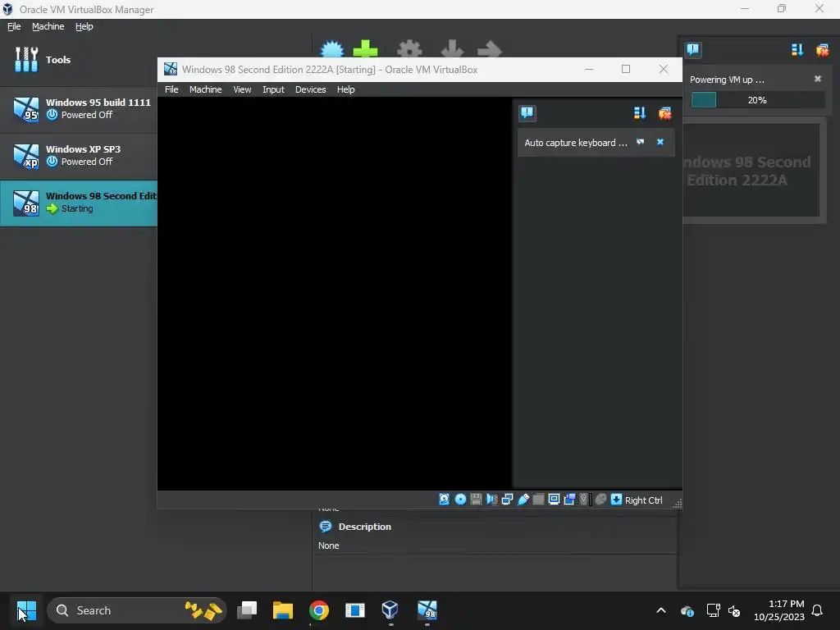Toggle the Manager window notification center icon
The width and height of the screenshot is (840, 630).
[692, 50]
